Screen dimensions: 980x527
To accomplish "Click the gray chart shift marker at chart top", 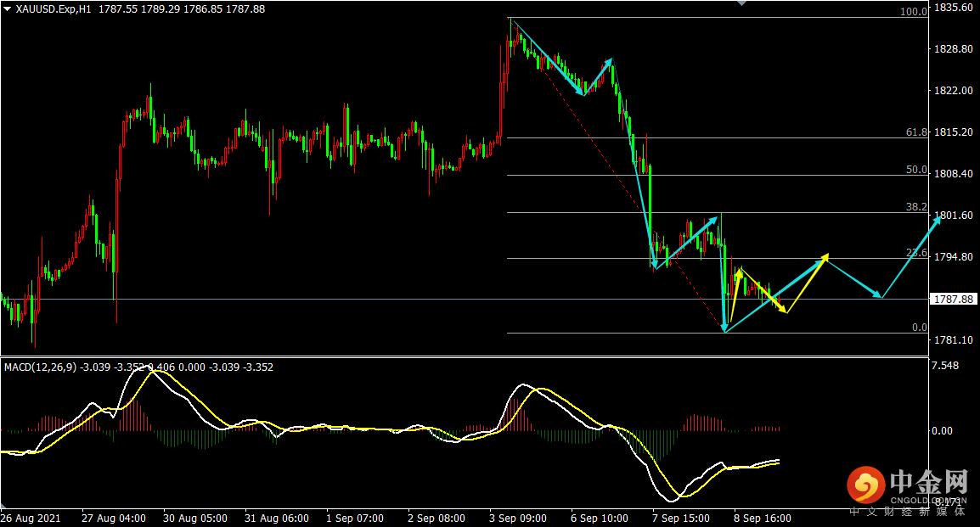I will (x=742, y=3).
